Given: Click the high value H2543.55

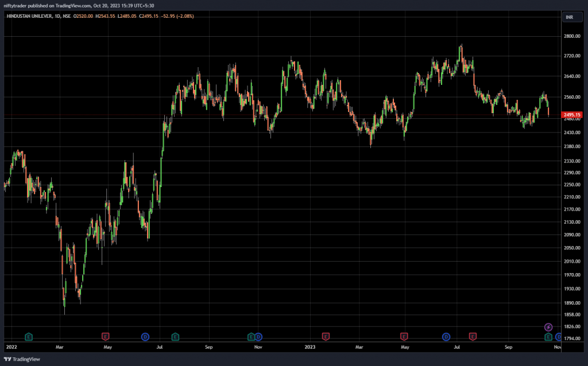Looking at the screenshot, I should click(x=106, y=16).
